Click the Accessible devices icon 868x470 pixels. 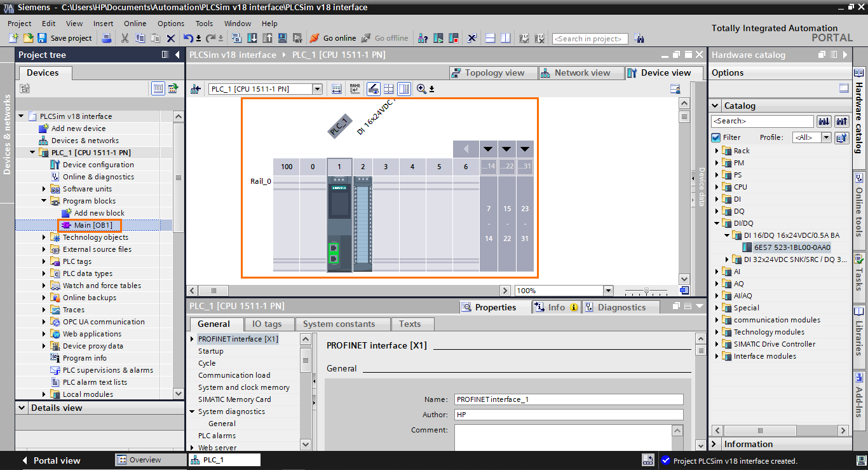tap(421, 38)
